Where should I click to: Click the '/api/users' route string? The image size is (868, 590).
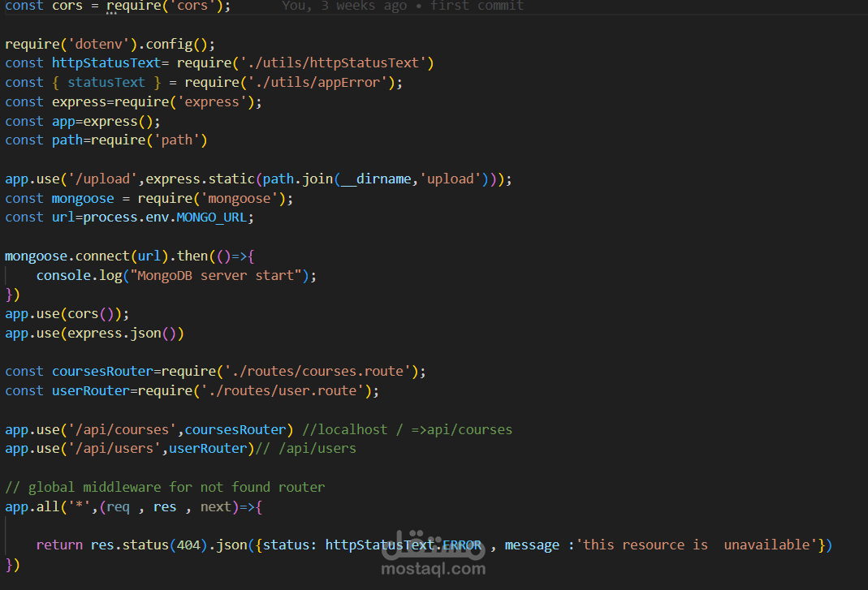[x=114, y=448]
